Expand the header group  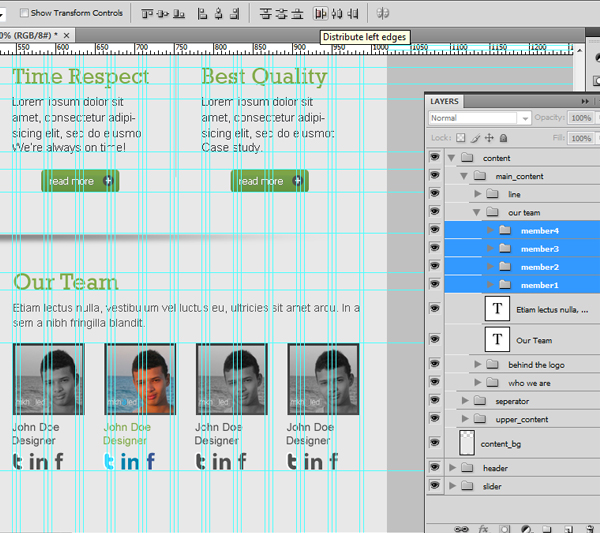pos(452,467)
